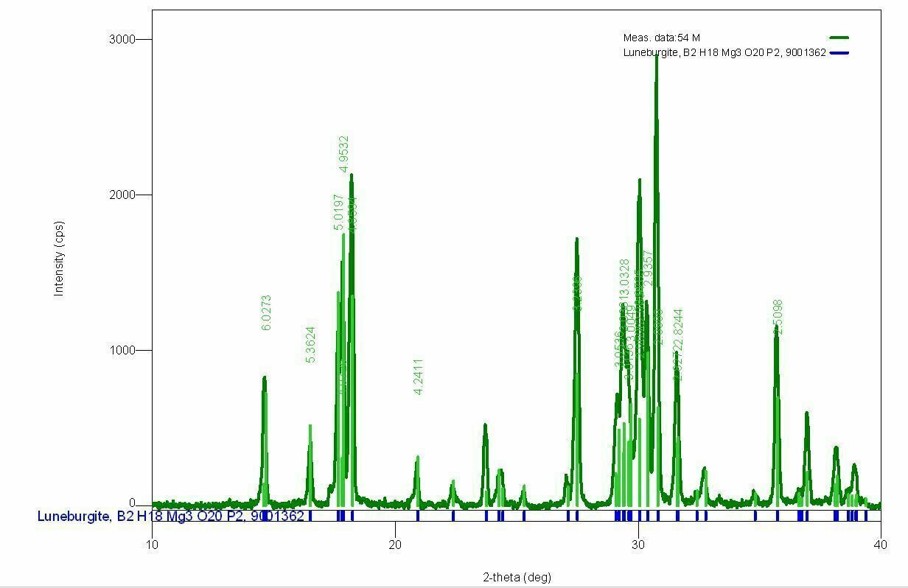Screen dimensions: 908x588
Task: Click the blue Luneburgite legend swatch
Action: coord(839,52)
